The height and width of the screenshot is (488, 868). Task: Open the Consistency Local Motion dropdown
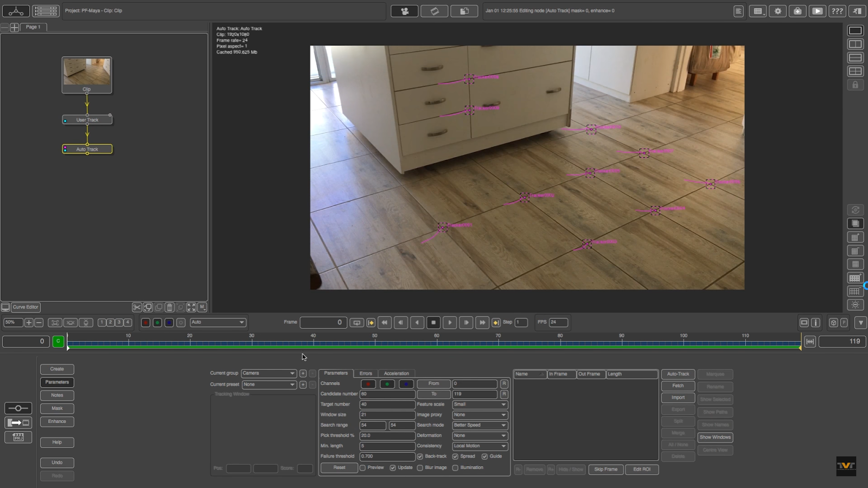[x=480, y=446]
